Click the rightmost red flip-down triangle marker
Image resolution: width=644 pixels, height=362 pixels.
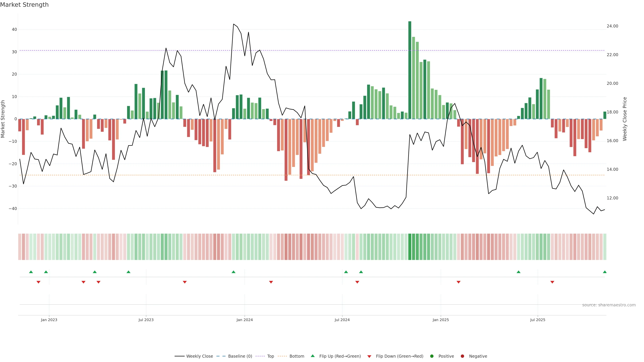point(552,282)
